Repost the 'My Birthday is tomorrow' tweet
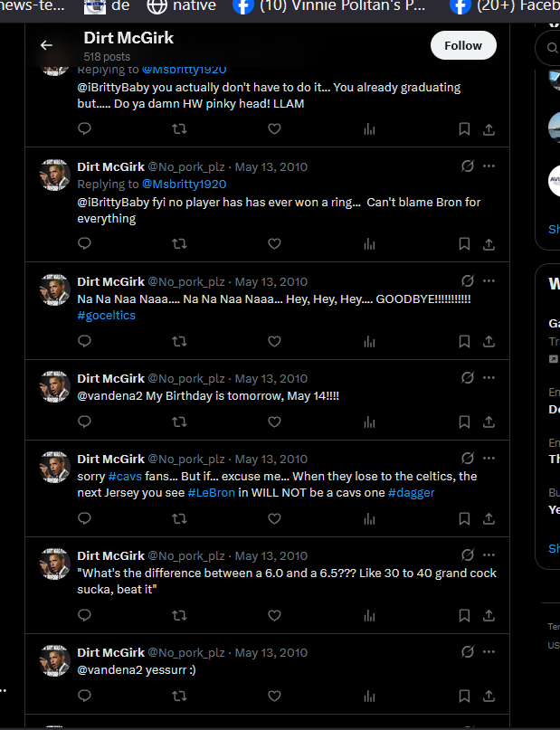The width and height of the screenshot is (560, 730). [x=179, y=422]
